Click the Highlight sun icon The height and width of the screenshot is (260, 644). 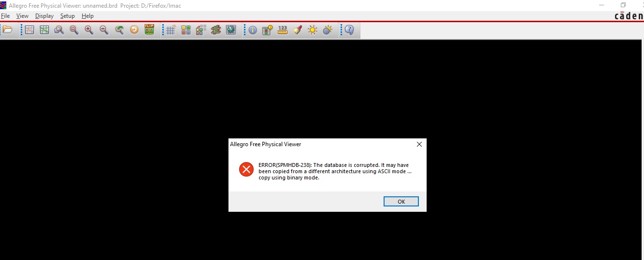[x=313, y=30]
